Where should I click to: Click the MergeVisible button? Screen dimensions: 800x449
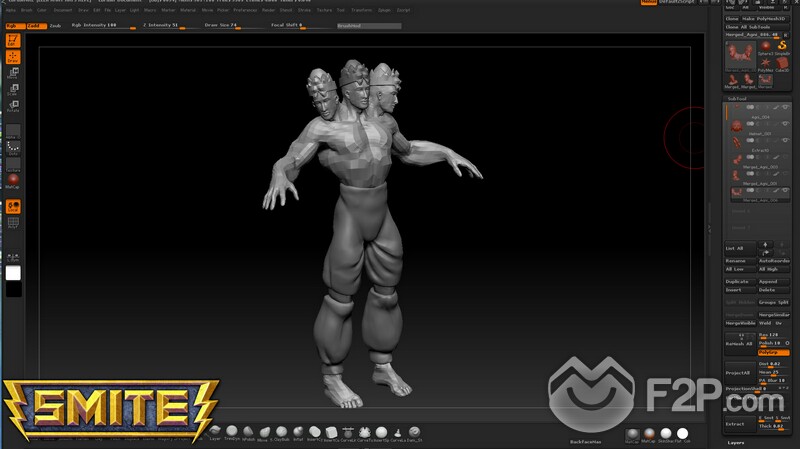click(740, 323)
